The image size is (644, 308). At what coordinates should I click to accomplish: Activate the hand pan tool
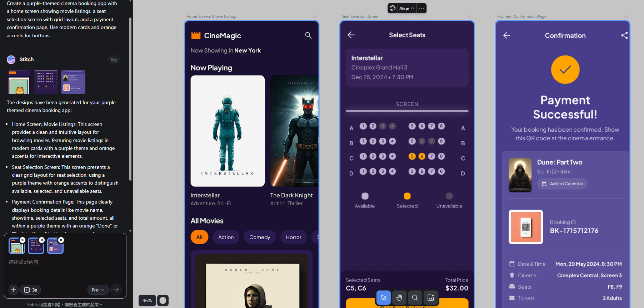pyautogui.click(x=399, y=298)
